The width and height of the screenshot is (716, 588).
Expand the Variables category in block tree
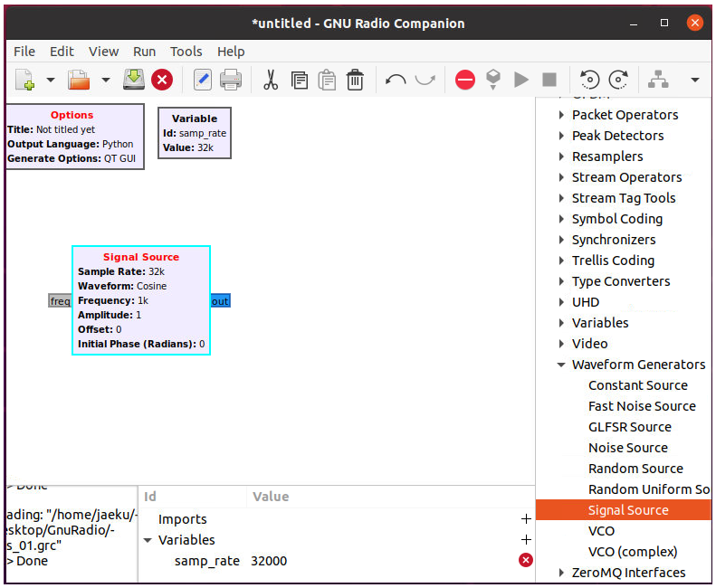click(x=561, y=323)
